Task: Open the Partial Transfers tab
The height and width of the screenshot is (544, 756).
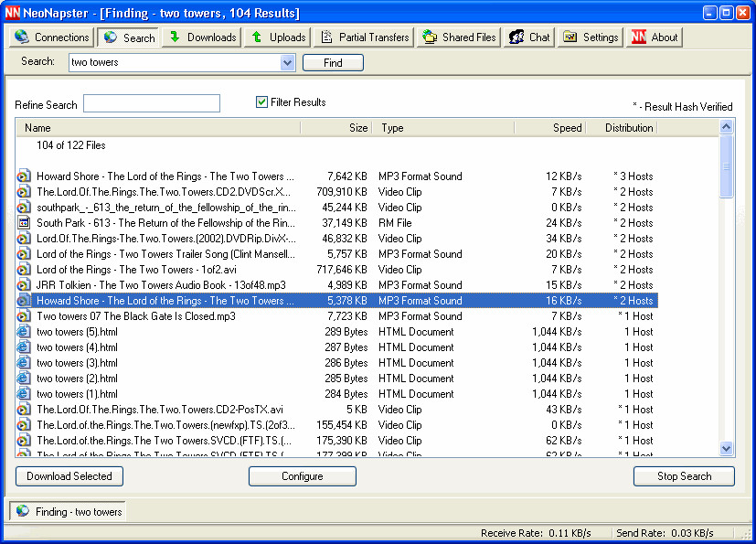Action: [364, 37]
